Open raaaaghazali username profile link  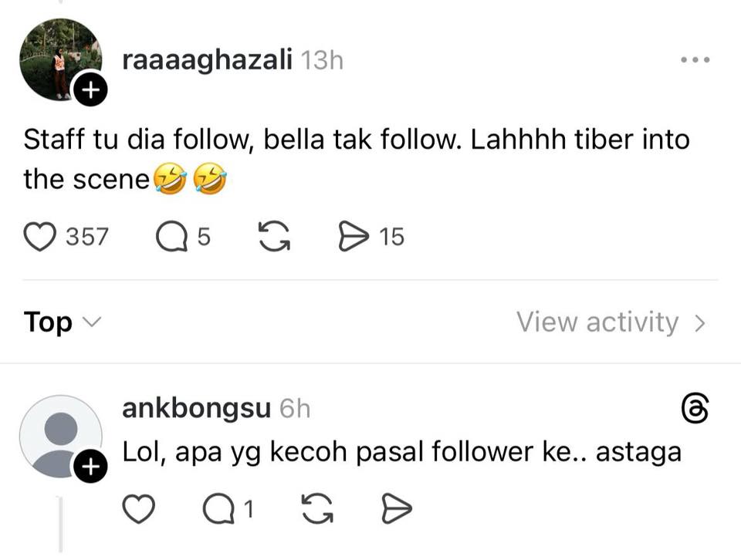(x=207, y=60)
